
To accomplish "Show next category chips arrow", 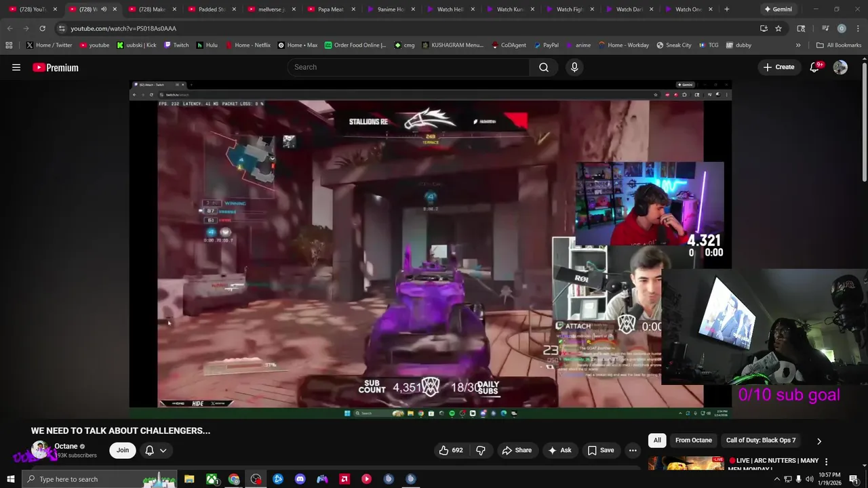I will point(819,441).
